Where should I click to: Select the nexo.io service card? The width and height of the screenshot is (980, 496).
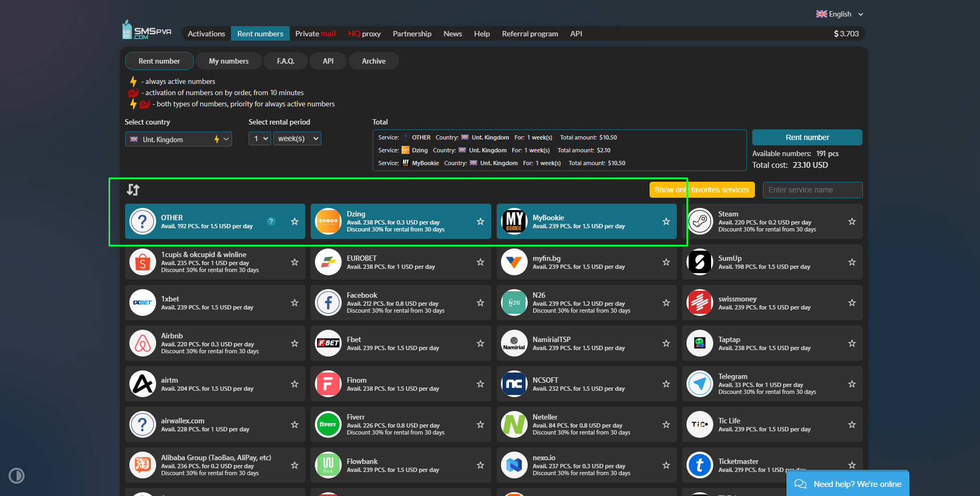click(x=587, y=465)
